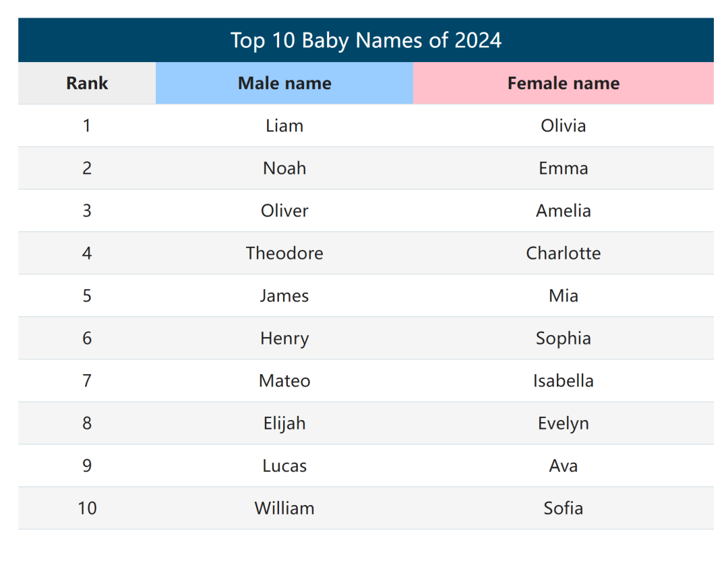The image size is (728, 563).
Task: Select the Male name column header
Action: pyautogui.click(x=284, y=83)
